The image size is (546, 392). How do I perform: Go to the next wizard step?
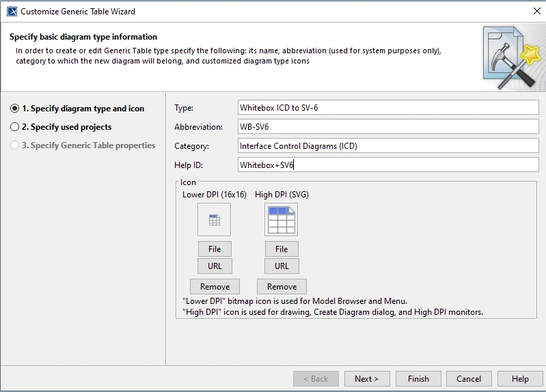click(366, 379)
